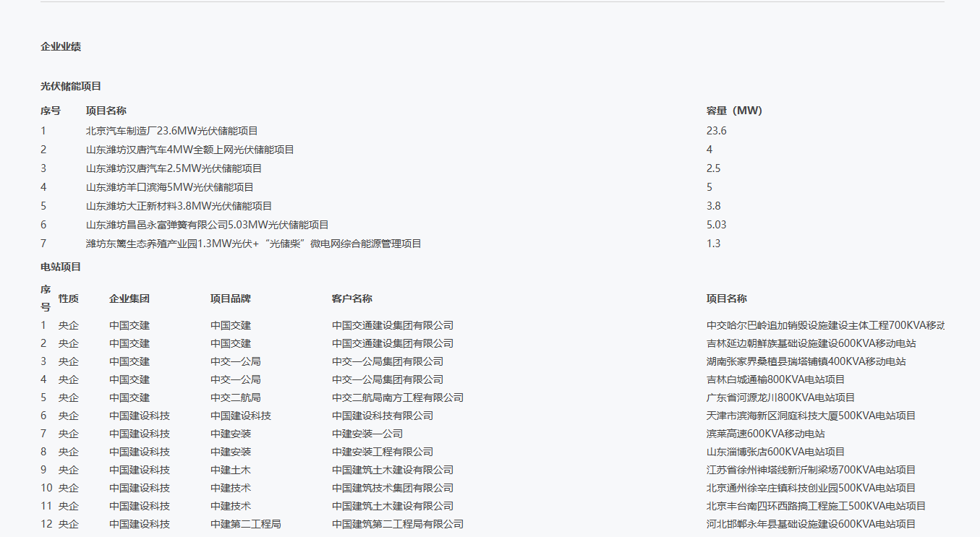The width and height of the screenshot is (980, 537).
Task: Select the 客户名称 column header
Action: [x=352, y=298]
